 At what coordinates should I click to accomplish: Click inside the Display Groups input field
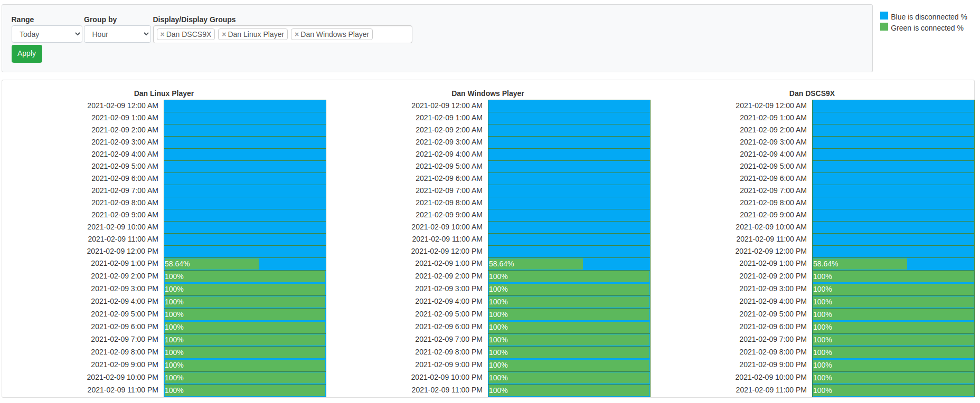coord(392,34)
